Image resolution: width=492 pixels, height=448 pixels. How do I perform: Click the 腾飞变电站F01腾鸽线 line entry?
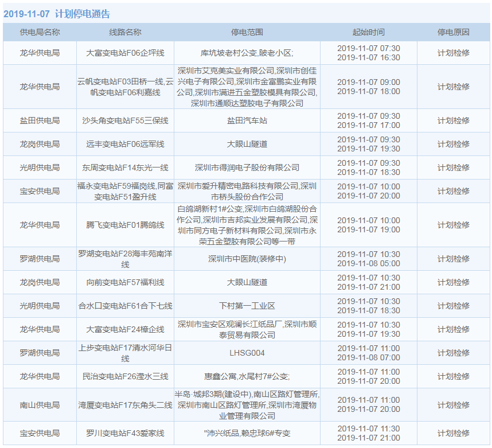(x=125, y=225)
